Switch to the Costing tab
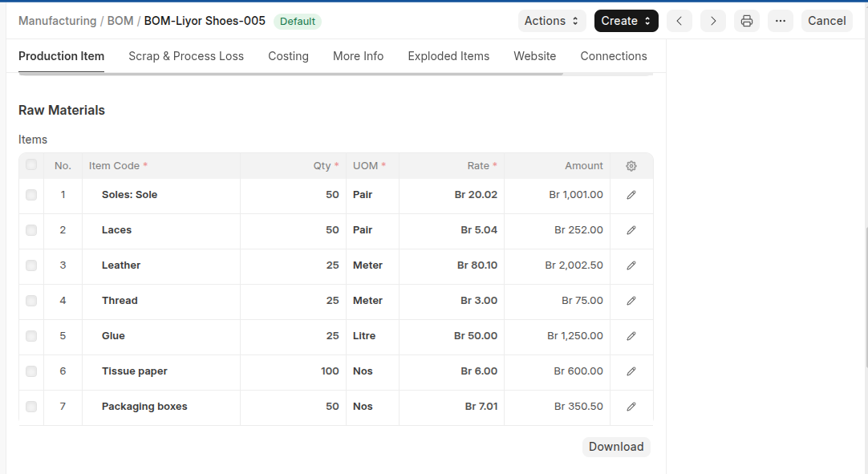Image resolution: width=868 pixels, height=474 pixels. [x=288, y=56]
